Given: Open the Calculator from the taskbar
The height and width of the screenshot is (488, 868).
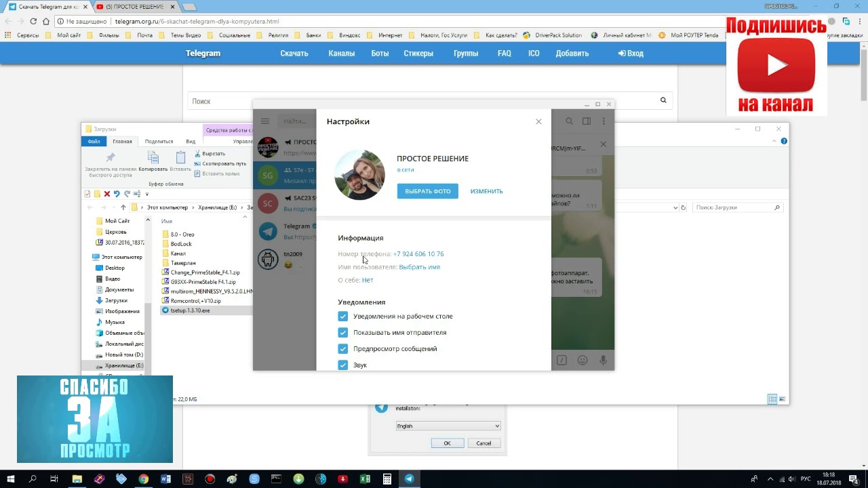Looking at the screenshot, I should 387,479.
